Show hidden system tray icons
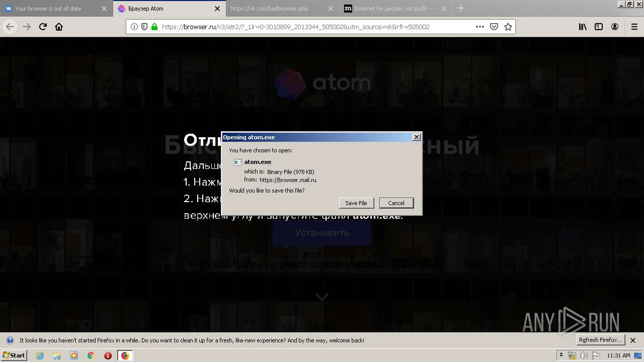Image resolution: width=644 pixels, height=362 pixels. pos(561,355)
